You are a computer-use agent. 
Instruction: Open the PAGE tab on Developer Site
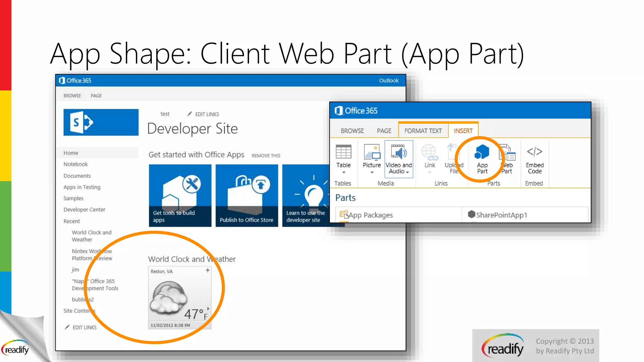96,96
